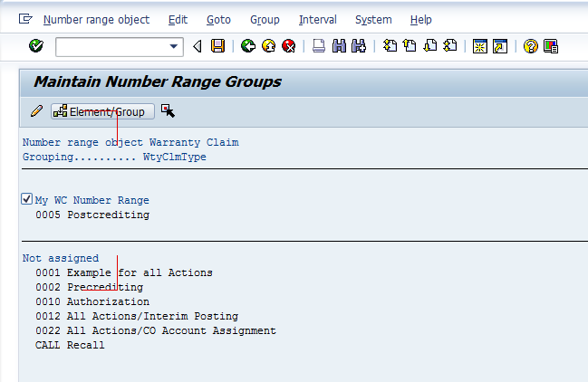The image size is (588, 382).
Task: Open the command field dropdown arrow
Action: point(173,47)
